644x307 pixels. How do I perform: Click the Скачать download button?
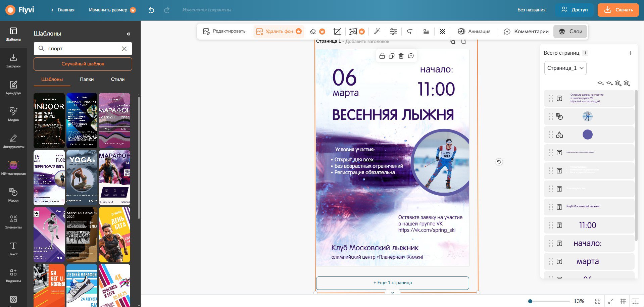point(618,10)
